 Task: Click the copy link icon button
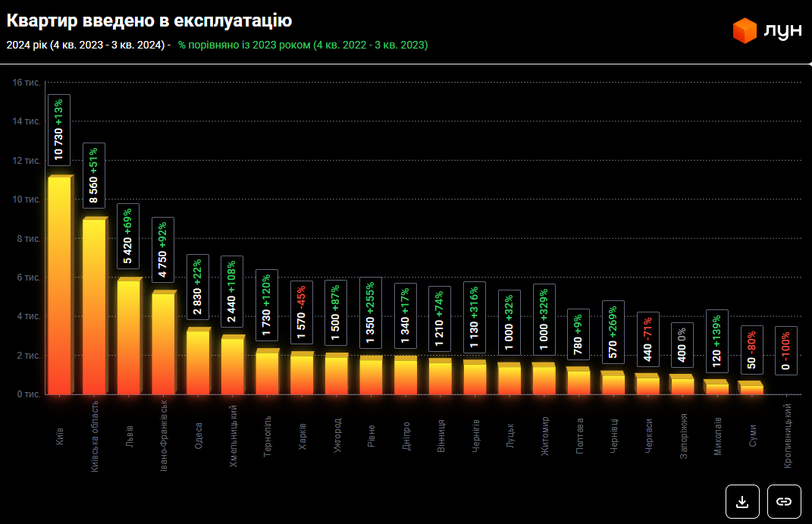[784, 501]
